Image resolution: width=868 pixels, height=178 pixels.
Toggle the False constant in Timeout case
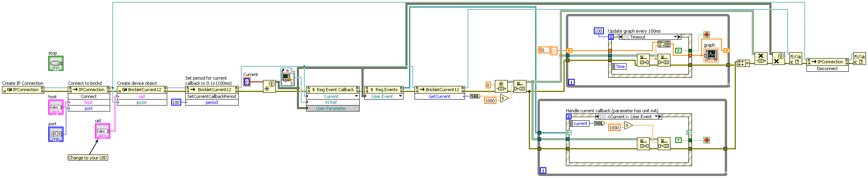678,51
